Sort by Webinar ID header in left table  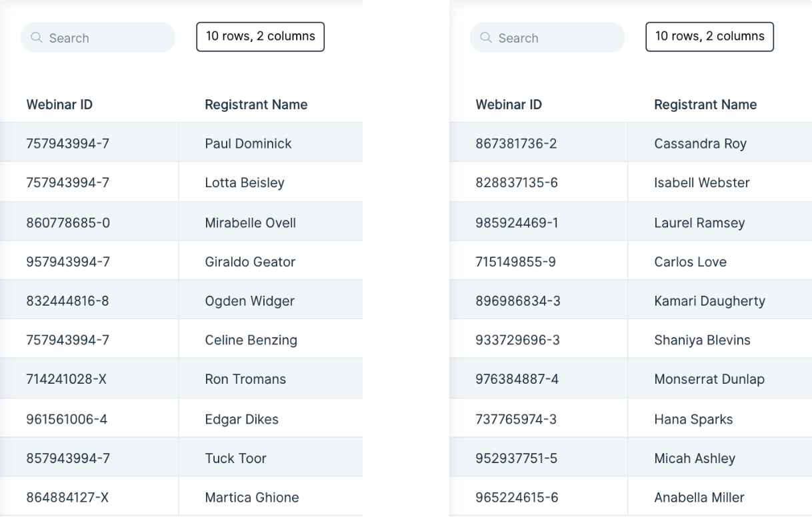point(59,105)
